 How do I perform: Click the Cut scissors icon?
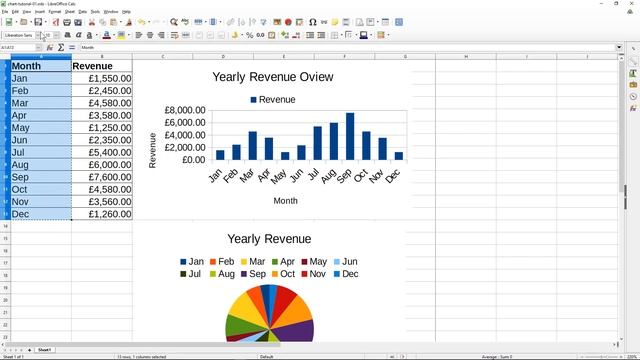tap(92, 22)
